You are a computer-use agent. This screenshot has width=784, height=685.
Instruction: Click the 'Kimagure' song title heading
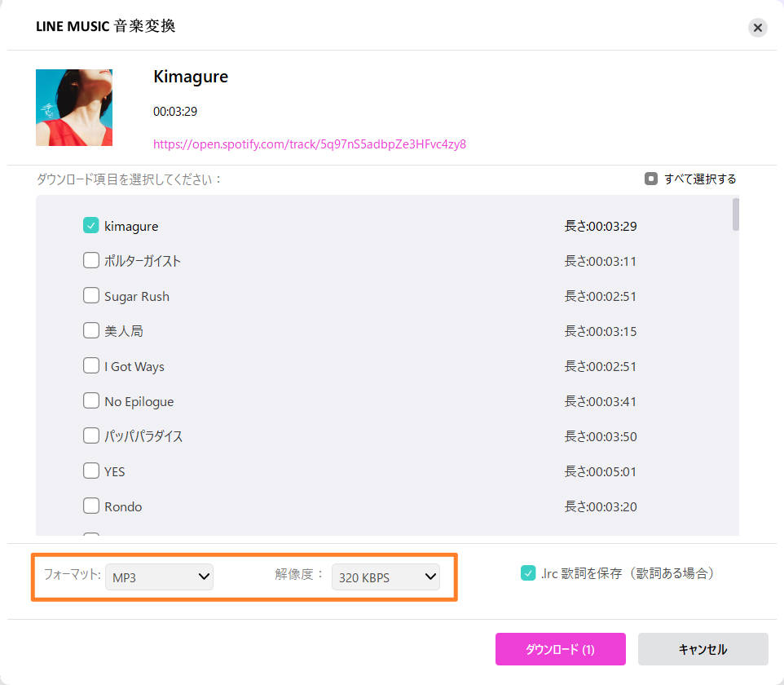click(x=191, y=77)
